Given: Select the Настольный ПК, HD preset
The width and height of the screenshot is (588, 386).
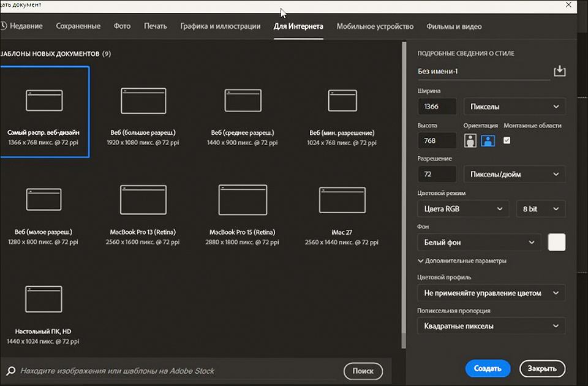Looking at the screenshot, I should click(43, 315).
